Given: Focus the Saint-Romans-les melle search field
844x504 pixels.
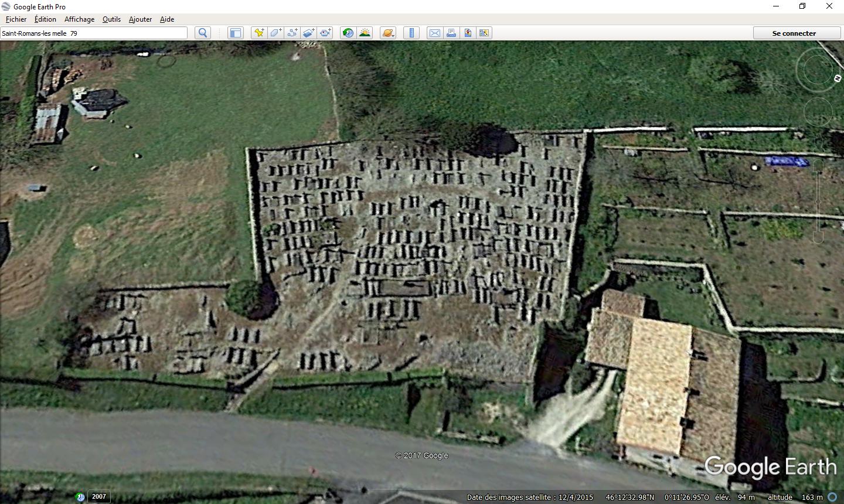Looking at the screenshot, I should pos(94,33).
